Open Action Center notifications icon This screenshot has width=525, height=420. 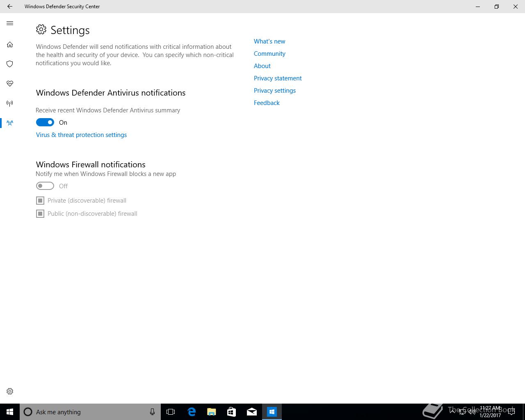coord(511,412)
